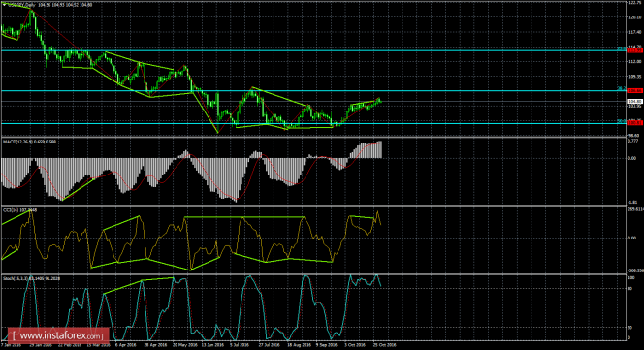The width and height of the screenshot is (644, 350).
Task: Click the 23.6 Fibonacci level label
Action: [x=622, y=48]
